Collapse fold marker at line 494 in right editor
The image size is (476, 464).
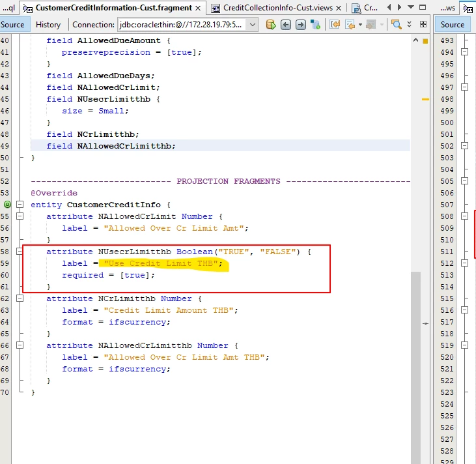coord(464,52)
